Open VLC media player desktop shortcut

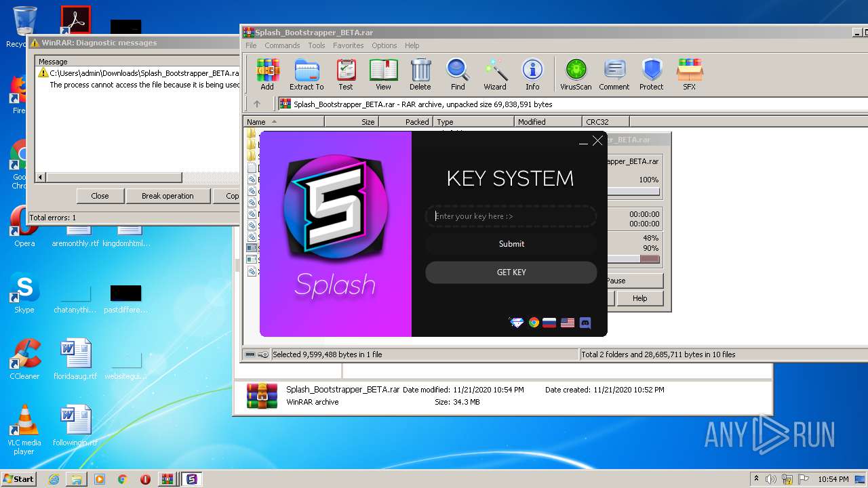tap(24, 430)
